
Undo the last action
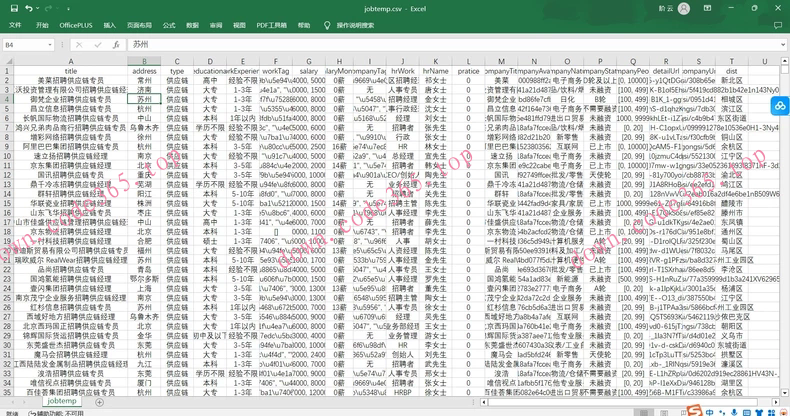[x=29, y=9]
